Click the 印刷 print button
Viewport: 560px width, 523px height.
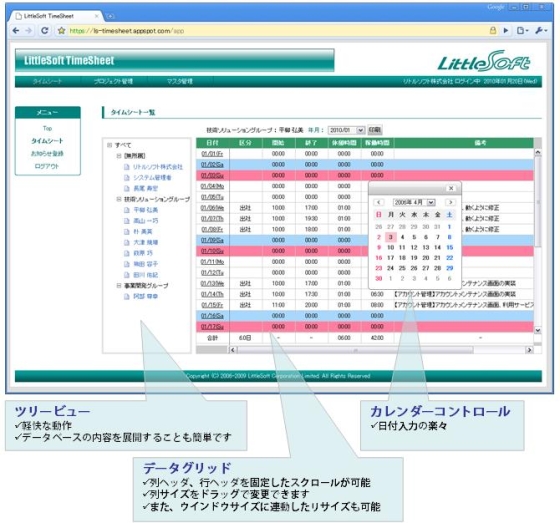(375, 130)
